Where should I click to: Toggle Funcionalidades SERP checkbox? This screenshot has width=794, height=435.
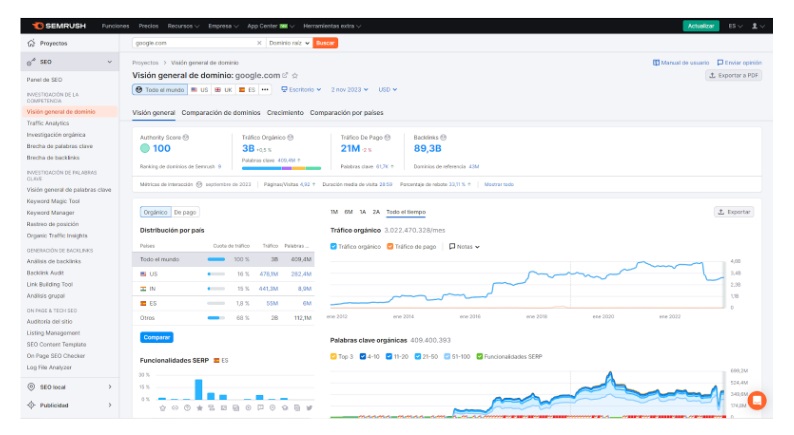coord(480,357)
